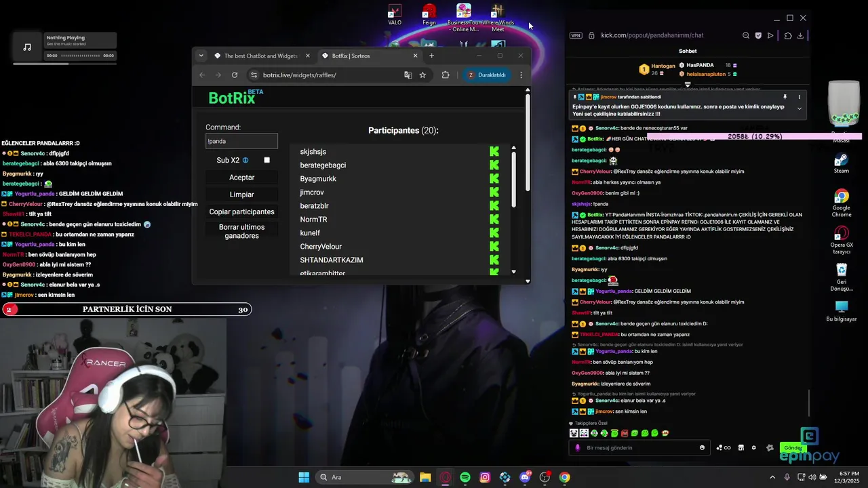Open Feign desktop shortcut
868x488 pixels.
429,15
